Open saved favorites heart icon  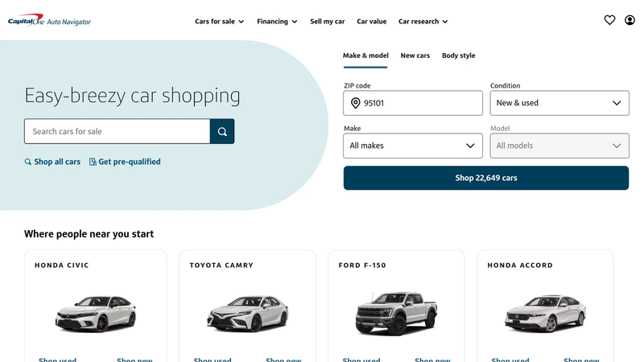[609, 19]
